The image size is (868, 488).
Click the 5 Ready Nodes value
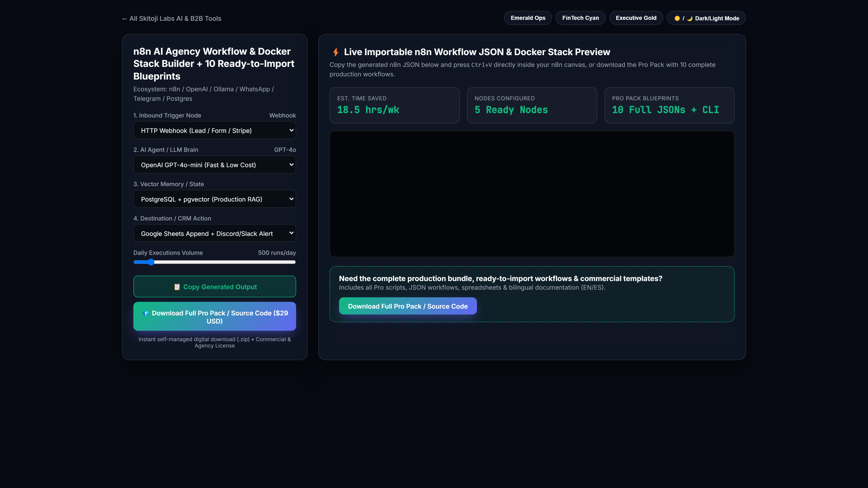point(511,110)
